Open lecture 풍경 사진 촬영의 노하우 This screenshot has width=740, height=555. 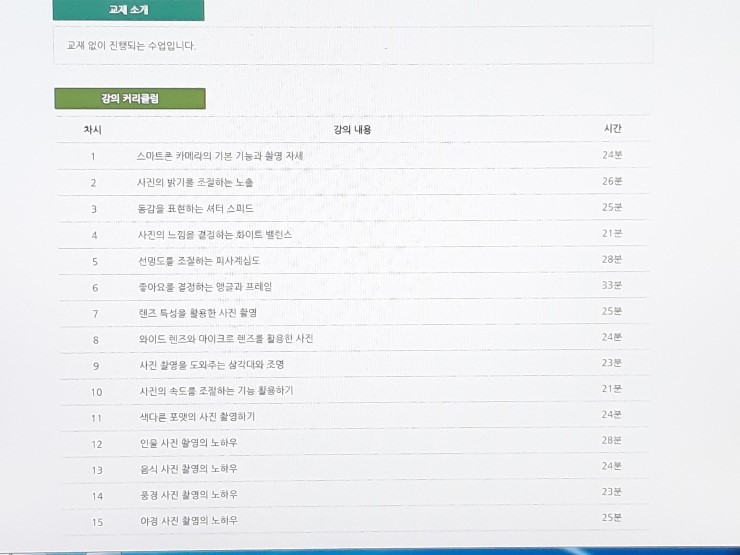[189, 495]
